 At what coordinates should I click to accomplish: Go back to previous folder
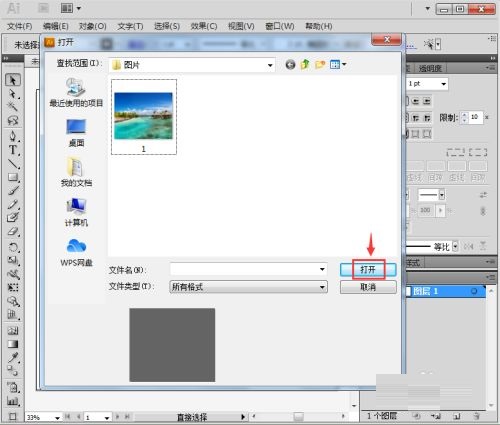290,65
